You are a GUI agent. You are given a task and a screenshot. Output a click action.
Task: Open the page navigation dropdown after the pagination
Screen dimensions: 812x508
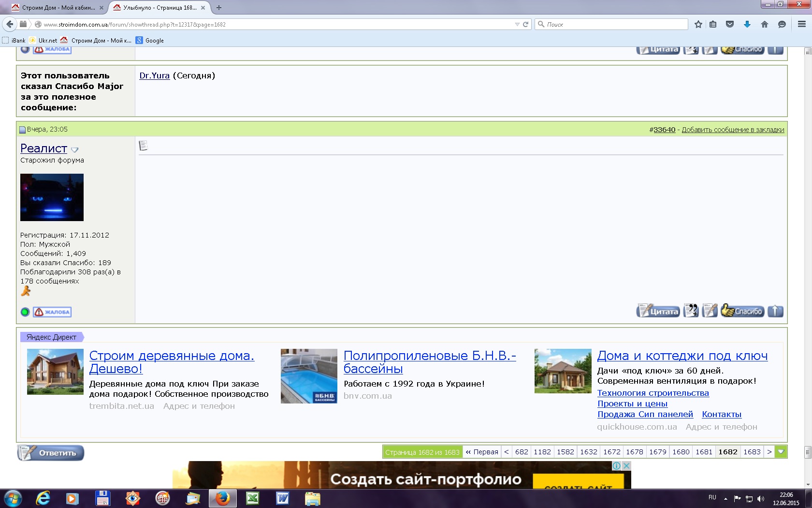pos(781,452)
